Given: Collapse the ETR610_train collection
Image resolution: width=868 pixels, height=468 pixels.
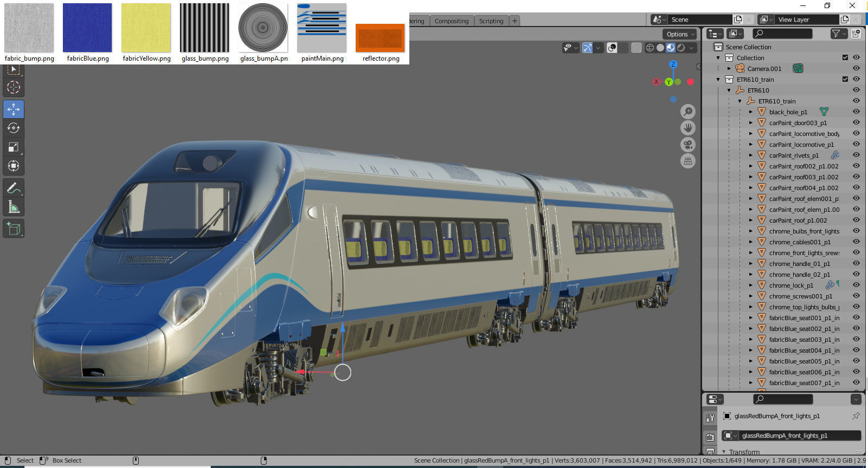Looking at the screenshot, I should [718, 80].
